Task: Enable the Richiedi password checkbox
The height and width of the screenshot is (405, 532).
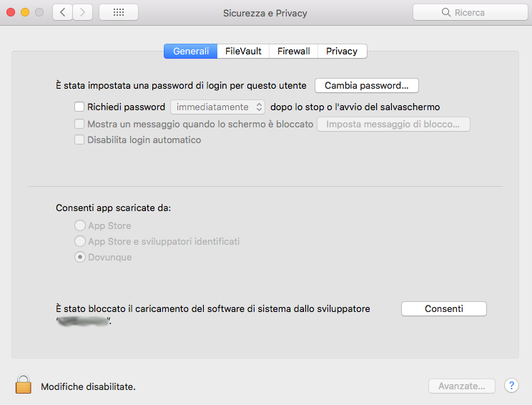Action: click(x=79, y=107)
